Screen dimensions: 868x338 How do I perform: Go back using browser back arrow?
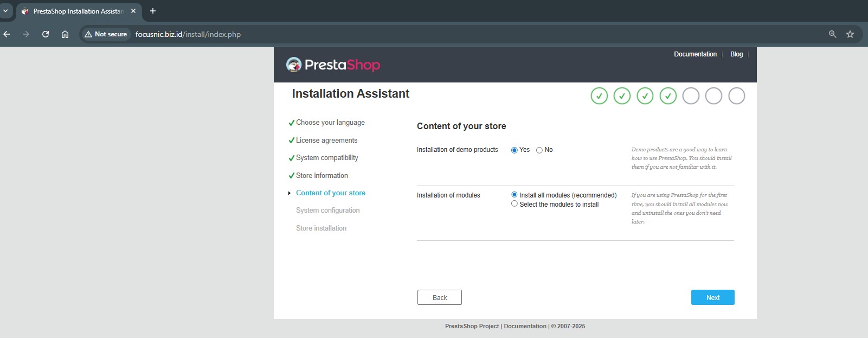point(7,34)
